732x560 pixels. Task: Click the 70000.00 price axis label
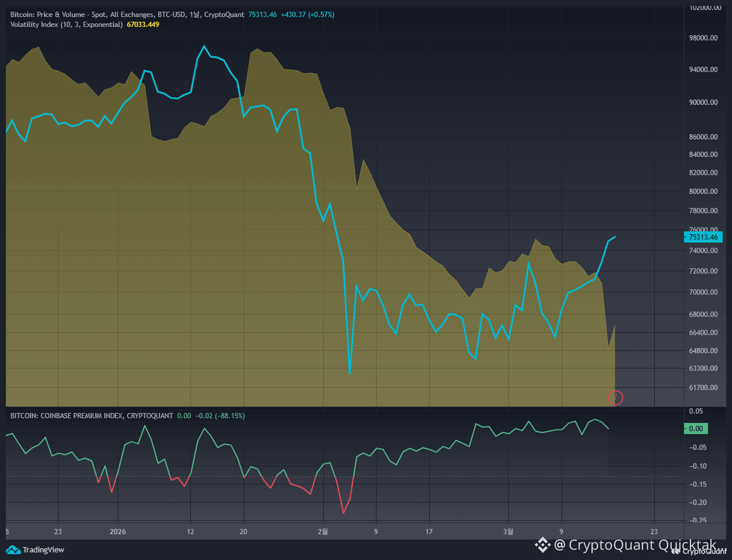pyautogui.click(x=703, y=292)
